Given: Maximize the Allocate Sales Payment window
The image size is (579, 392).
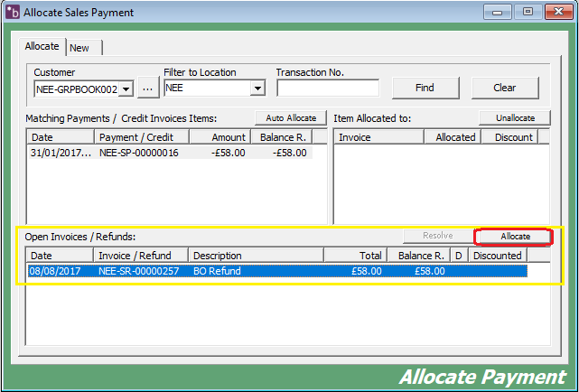Looking at the screenshot, I should [x=528, y=12].
